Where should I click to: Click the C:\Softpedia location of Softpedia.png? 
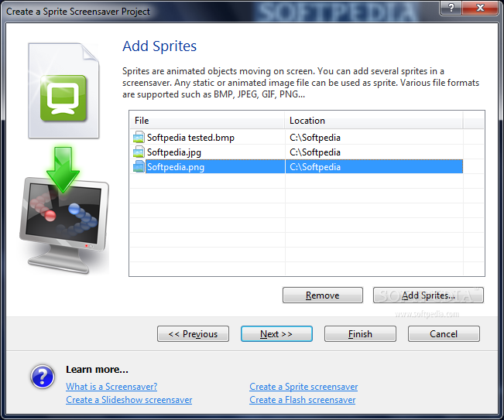(x=314, y=167)
